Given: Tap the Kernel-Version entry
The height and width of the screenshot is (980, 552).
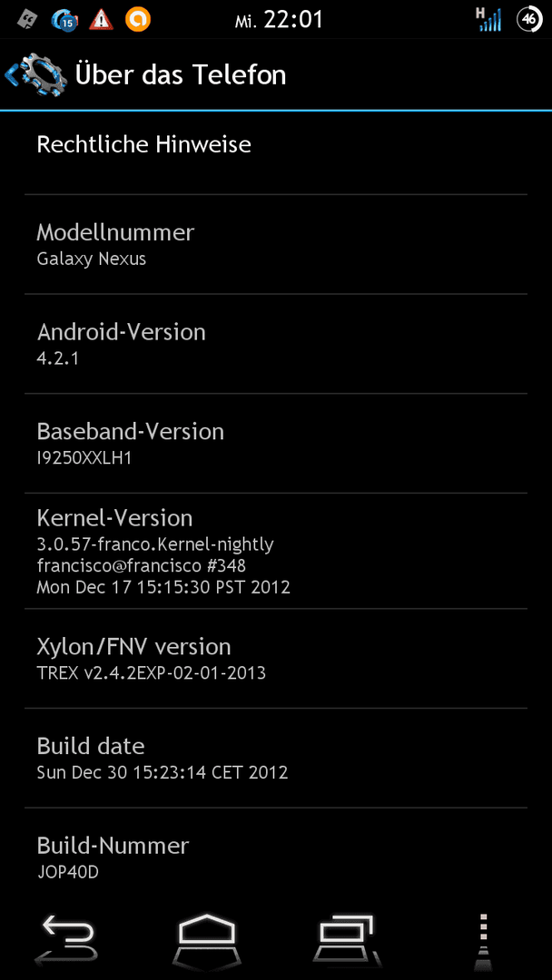Looking at the screenshot, I should click(276, 551).
